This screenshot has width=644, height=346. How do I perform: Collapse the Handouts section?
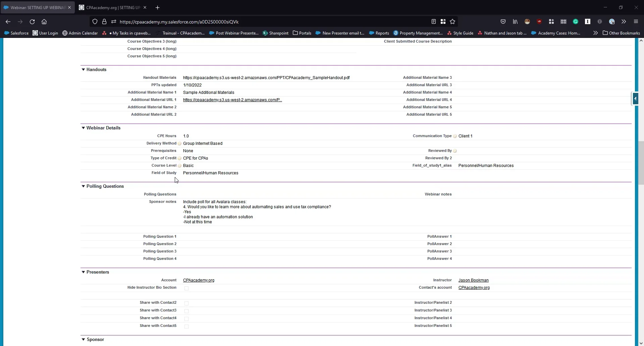point(83,70)
